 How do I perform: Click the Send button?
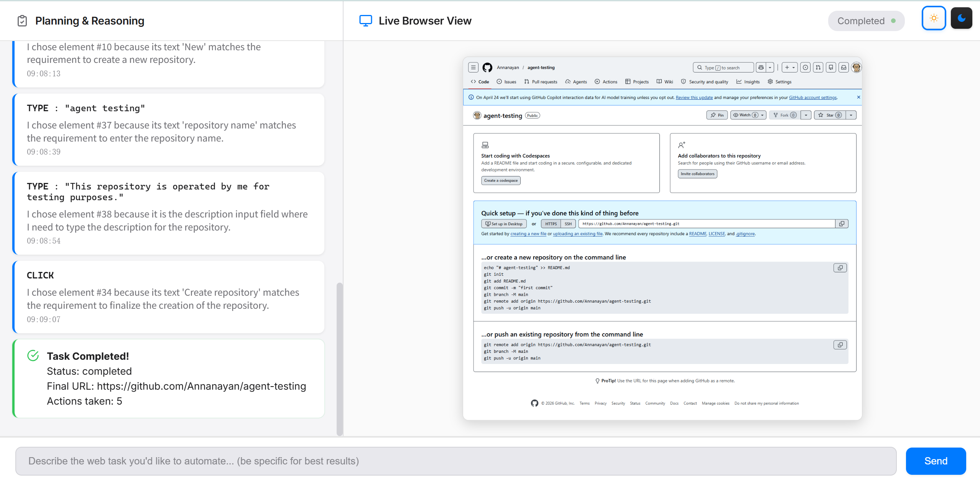936,461
